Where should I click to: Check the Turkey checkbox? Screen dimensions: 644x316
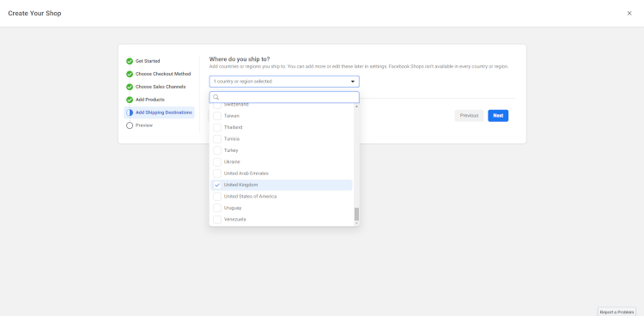(x=217, y=150)
